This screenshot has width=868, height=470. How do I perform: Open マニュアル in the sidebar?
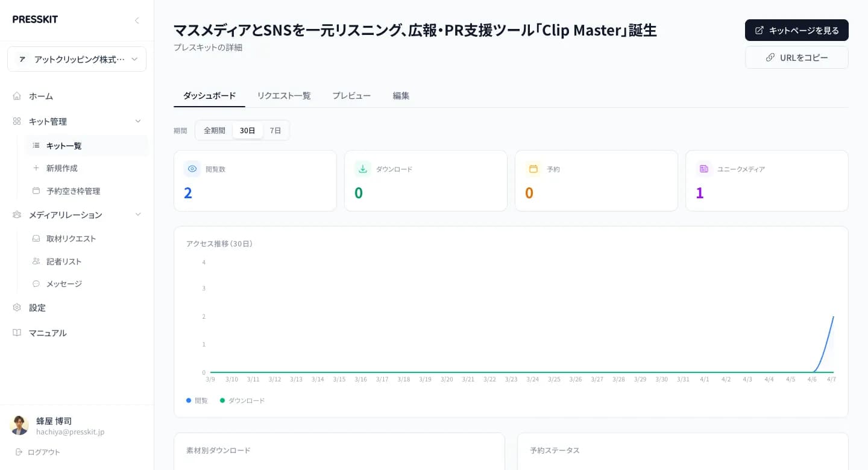[x=77, y=333]
